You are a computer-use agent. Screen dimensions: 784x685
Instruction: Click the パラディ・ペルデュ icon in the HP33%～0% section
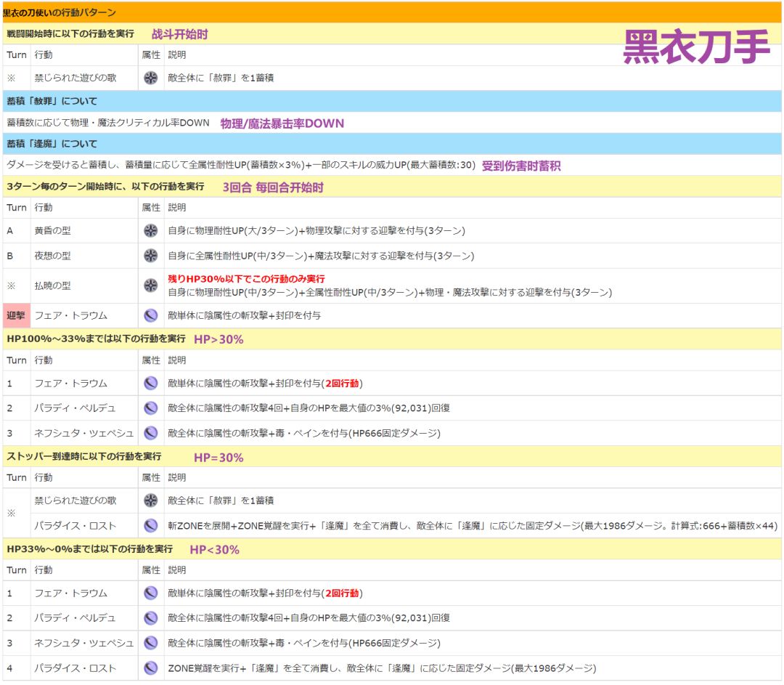tap(150, 618)
